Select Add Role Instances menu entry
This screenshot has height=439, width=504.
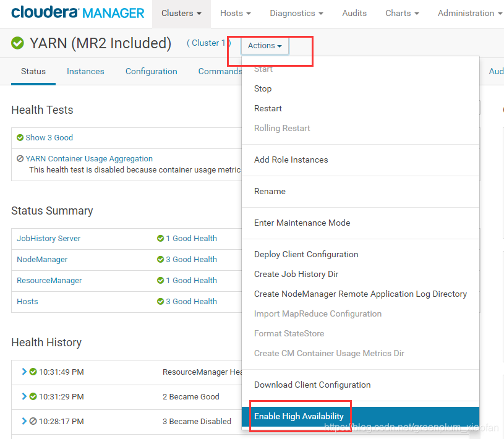361,160
